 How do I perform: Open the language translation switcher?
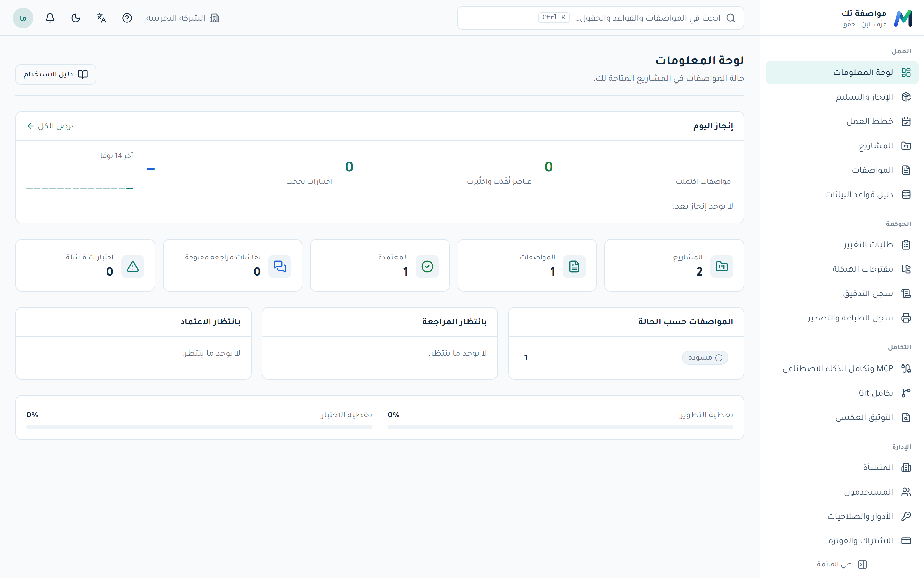coord(101,18)
